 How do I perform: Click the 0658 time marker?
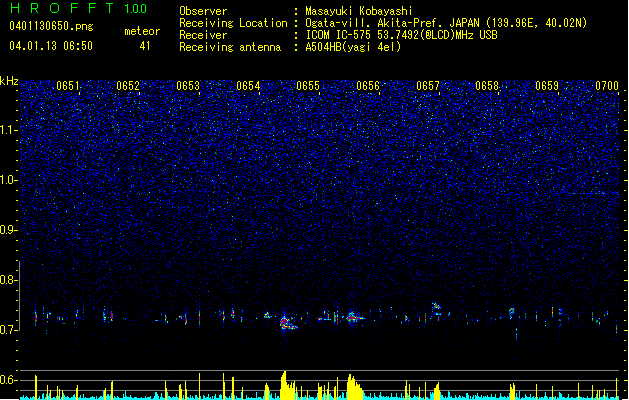click(487, 86)
